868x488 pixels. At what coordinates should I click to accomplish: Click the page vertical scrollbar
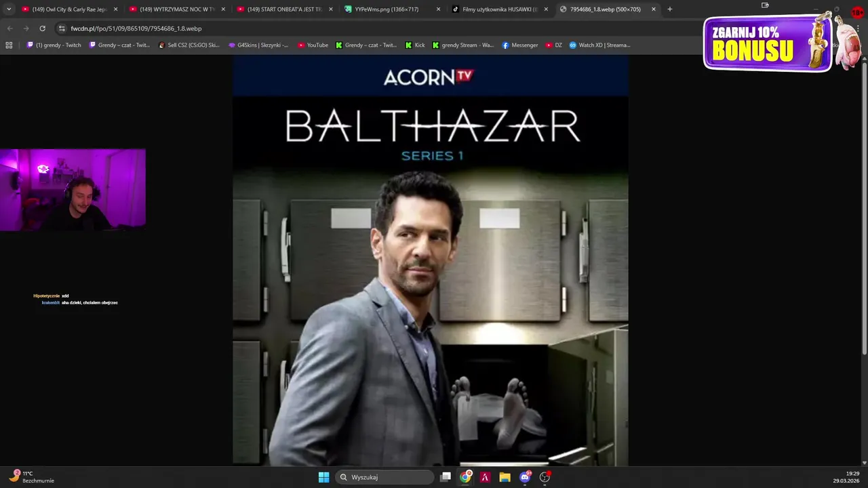point(864,207)
